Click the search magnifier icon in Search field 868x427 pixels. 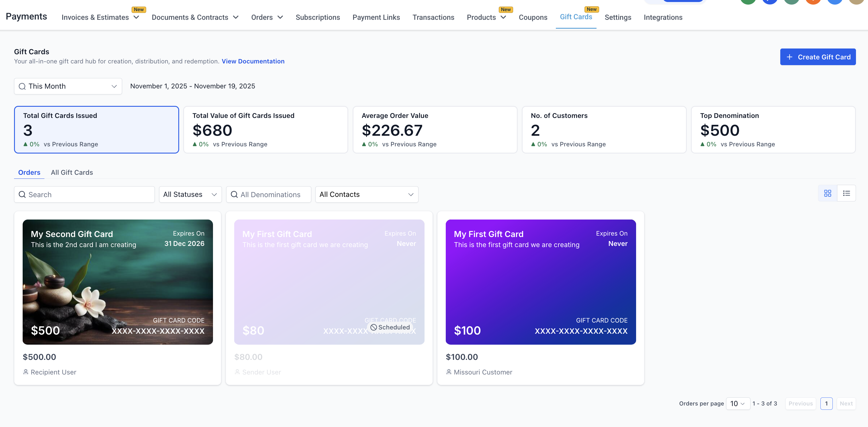22,195
